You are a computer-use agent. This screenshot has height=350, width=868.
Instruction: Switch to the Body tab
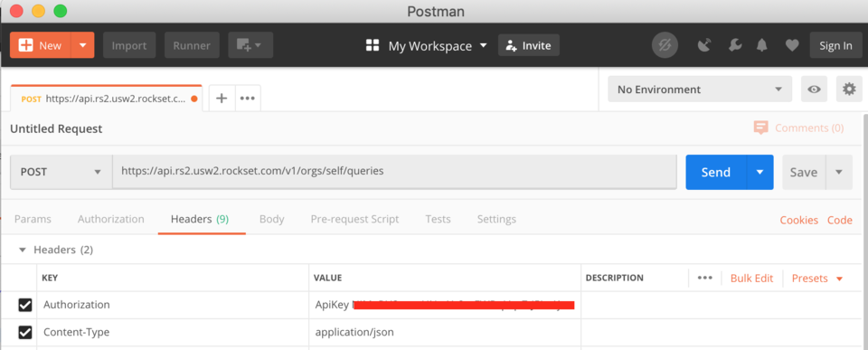click(x=272, y=219)
